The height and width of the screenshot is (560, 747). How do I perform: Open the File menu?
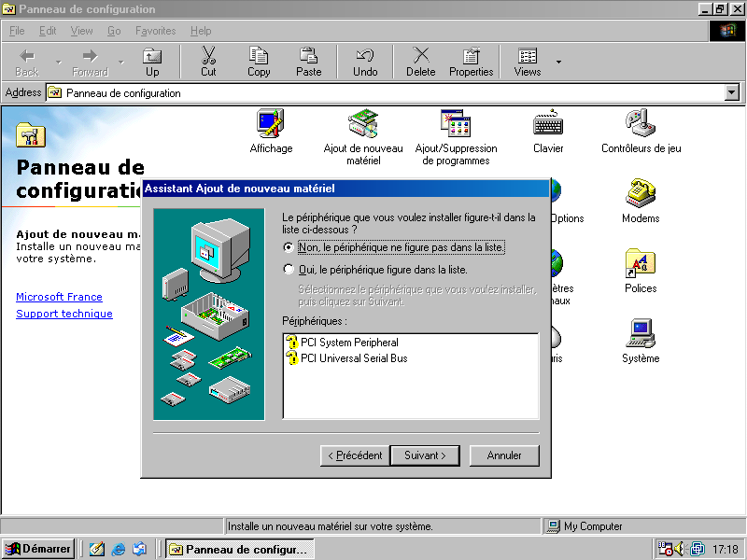[x=17, y=31]
